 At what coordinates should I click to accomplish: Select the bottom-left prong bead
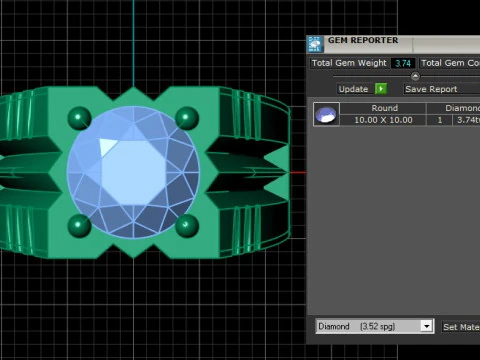pos(79,226)
